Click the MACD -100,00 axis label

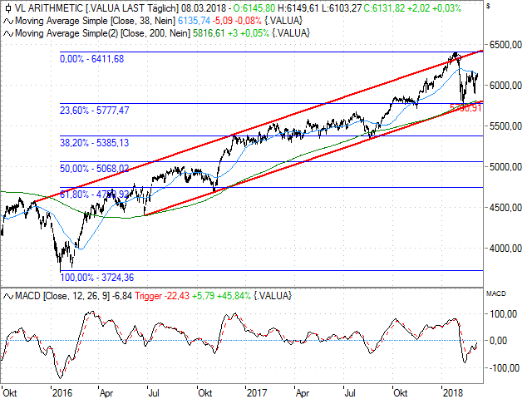tap(505, 368)
